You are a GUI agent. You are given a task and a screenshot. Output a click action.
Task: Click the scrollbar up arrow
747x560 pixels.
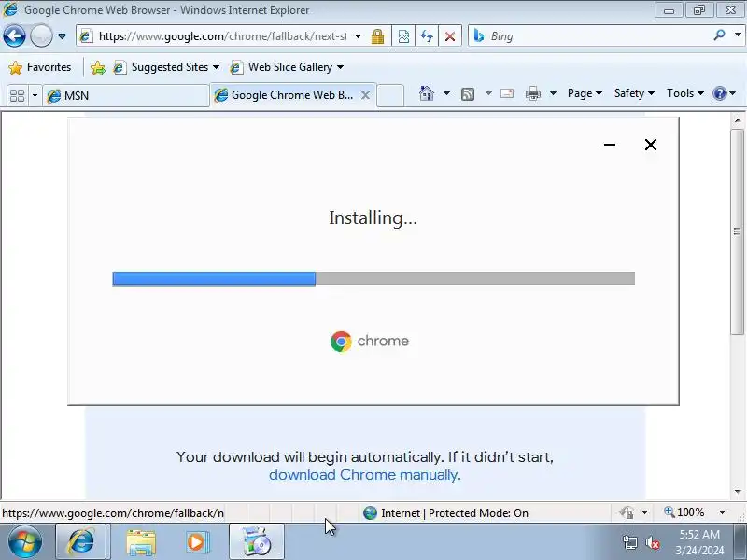click(738, 120)
